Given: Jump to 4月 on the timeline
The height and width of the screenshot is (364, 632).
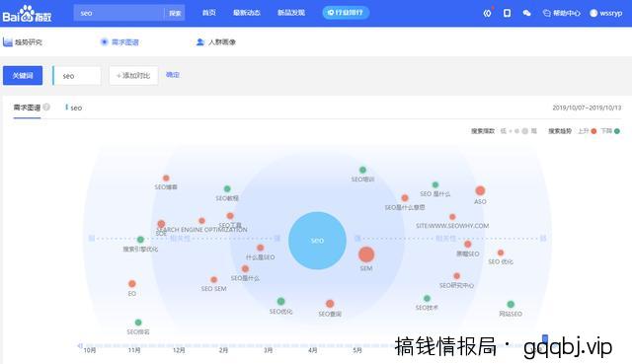Looking at the screenshot, I should click(312, 350).
